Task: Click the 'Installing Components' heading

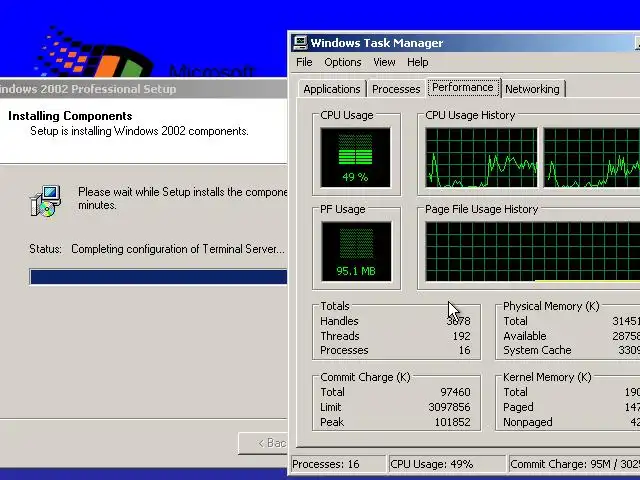Action: click(x=70, y=116)
